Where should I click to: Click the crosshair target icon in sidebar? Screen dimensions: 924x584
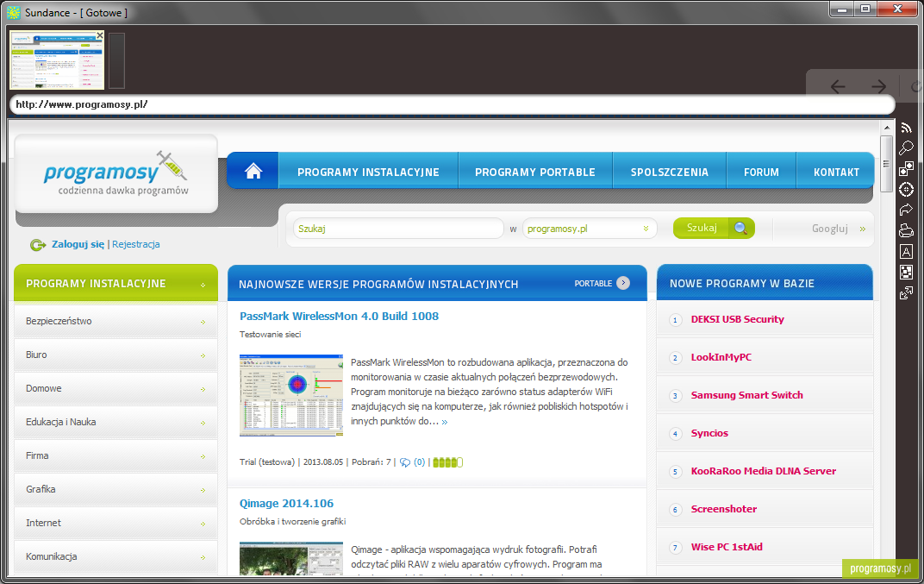click(906, 190)
